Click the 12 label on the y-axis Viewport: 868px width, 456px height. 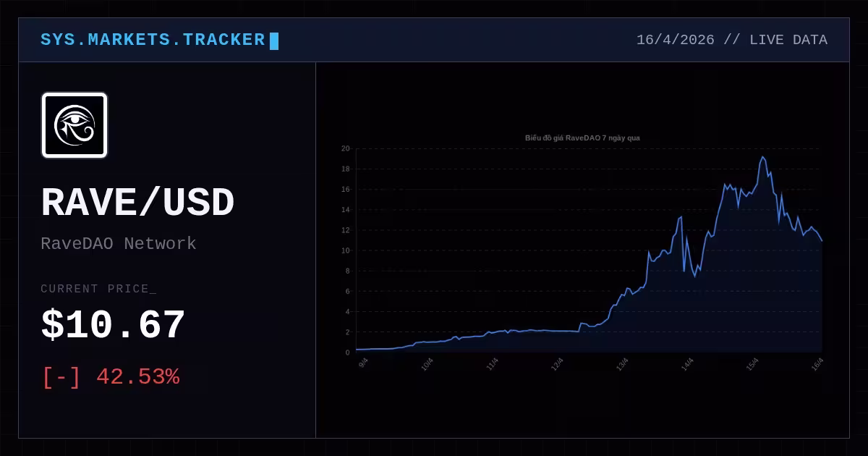346,230
